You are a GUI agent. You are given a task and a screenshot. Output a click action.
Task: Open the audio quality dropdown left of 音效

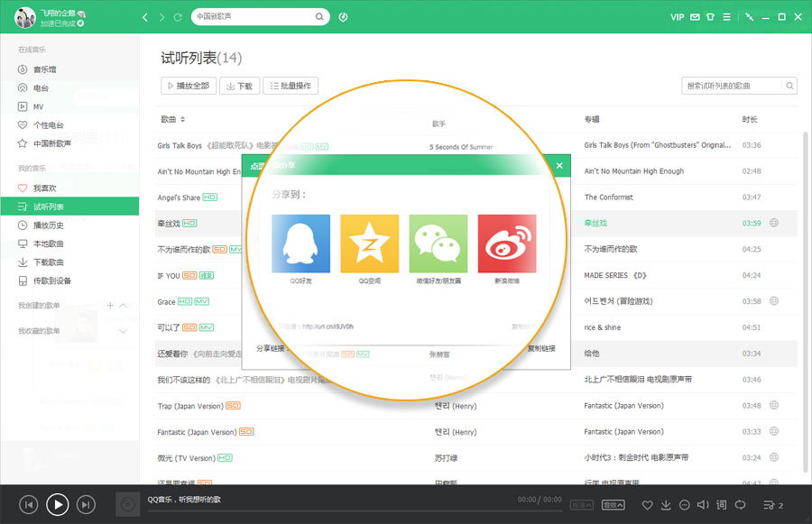[582, 505]
